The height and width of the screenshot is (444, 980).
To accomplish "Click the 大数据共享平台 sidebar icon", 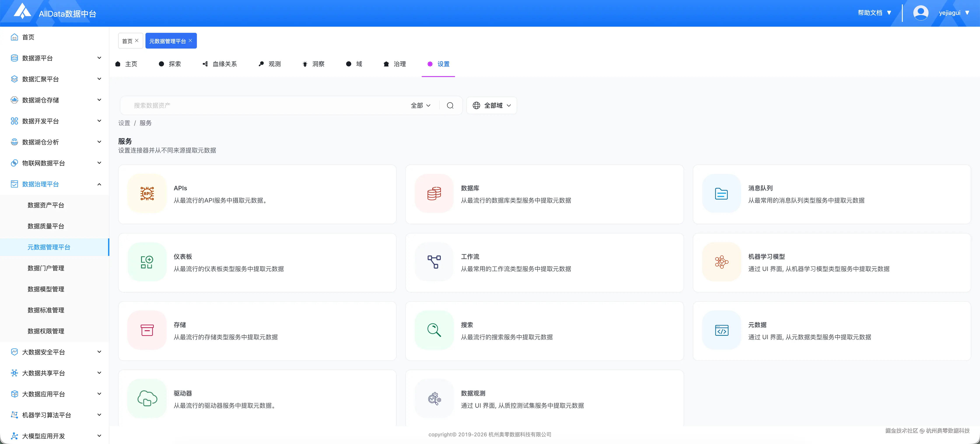I will [14, 373].
